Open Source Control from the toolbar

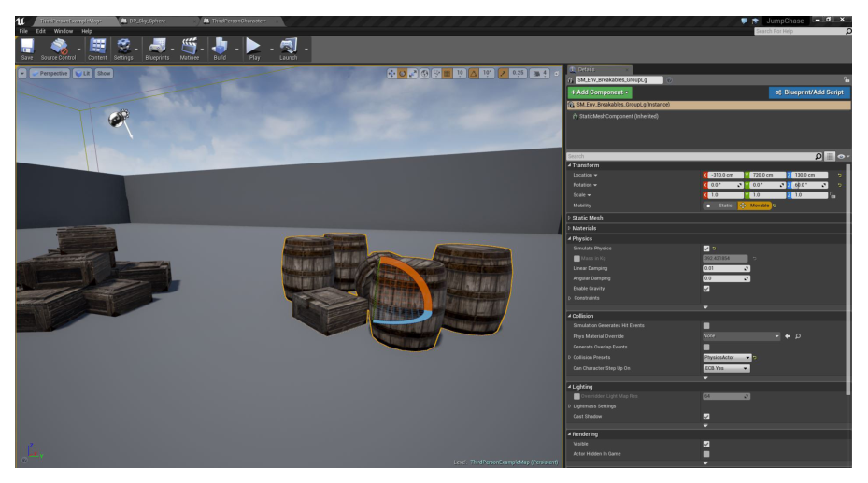click(x=58, y=49)
